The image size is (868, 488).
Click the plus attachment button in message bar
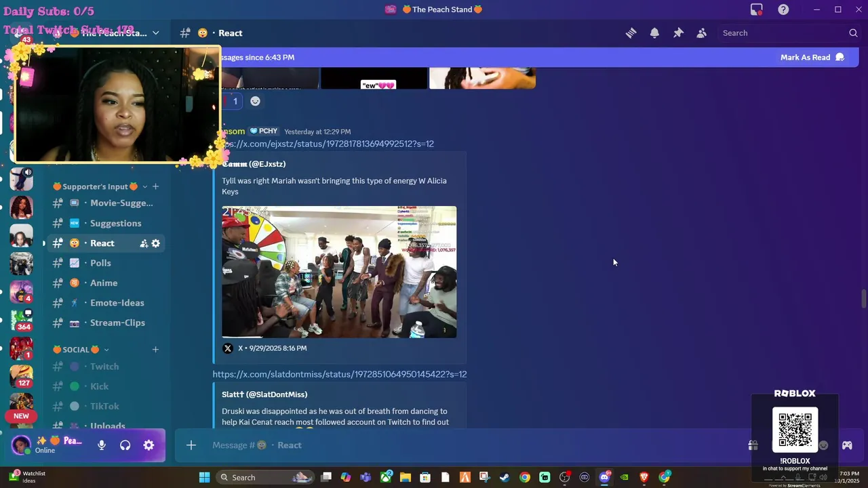(x=191, y=445)
